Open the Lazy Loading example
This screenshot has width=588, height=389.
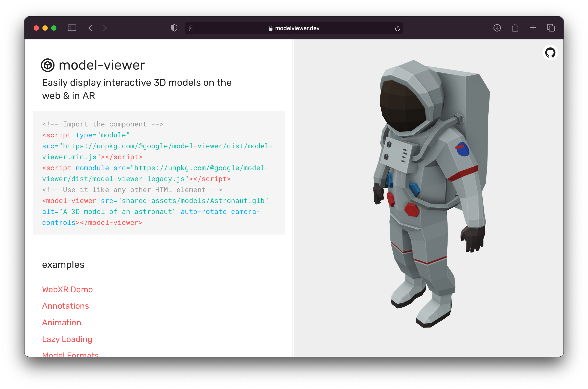point(67,339)
